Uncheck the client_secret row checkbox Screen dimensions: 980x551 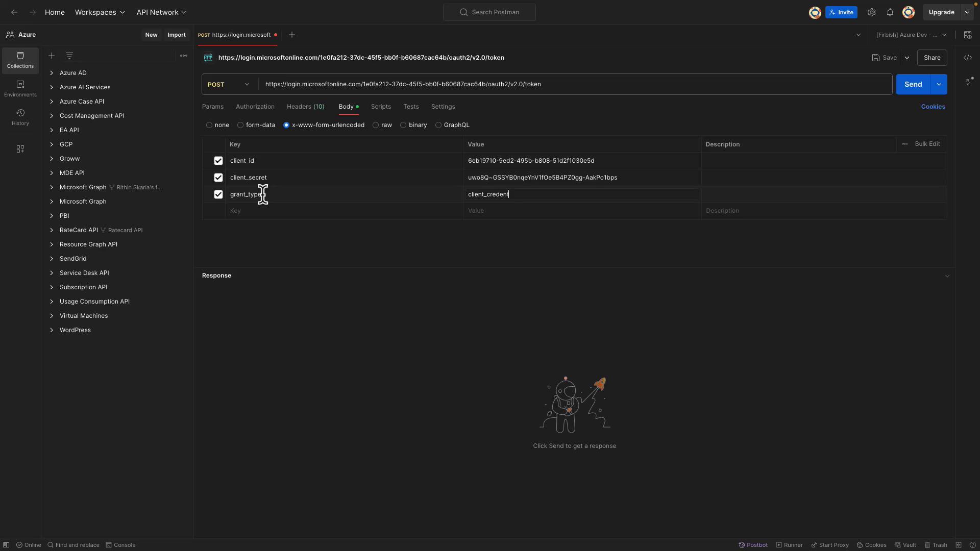(x=218, y=178)
